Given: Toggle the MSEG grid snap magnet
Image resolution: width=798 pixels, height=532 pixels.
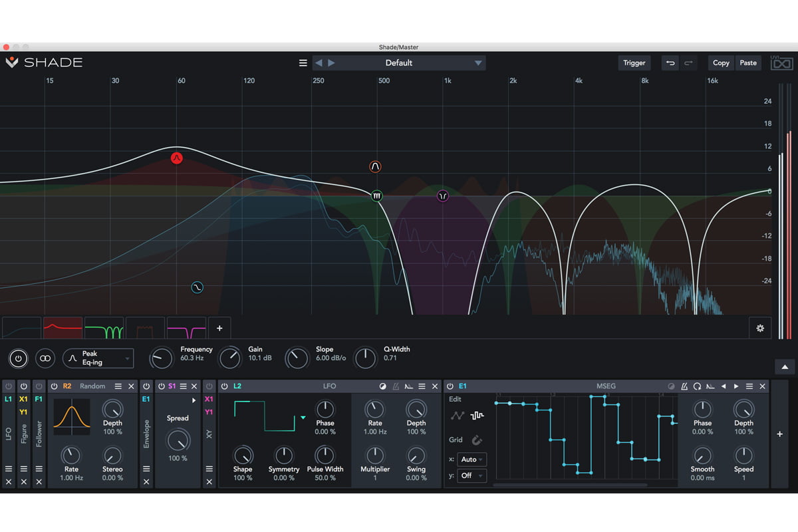Looking at the screenshot, I should coord(477,440).
